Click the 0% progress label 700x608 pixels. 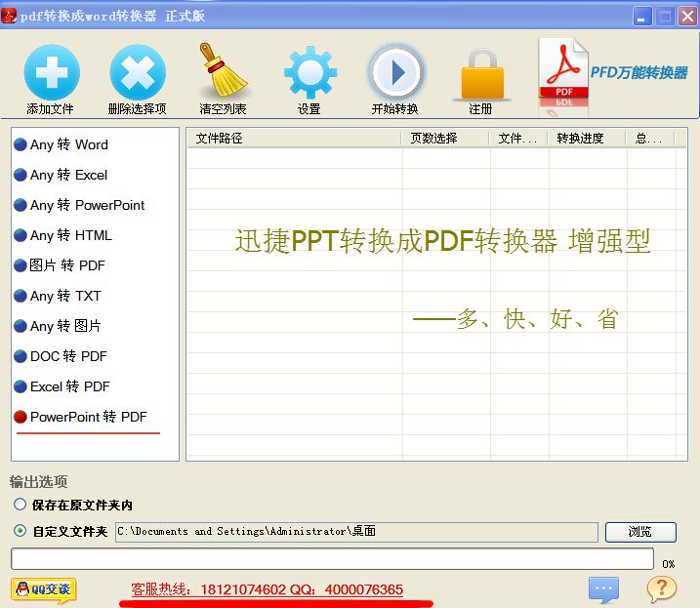click(669, 564)
